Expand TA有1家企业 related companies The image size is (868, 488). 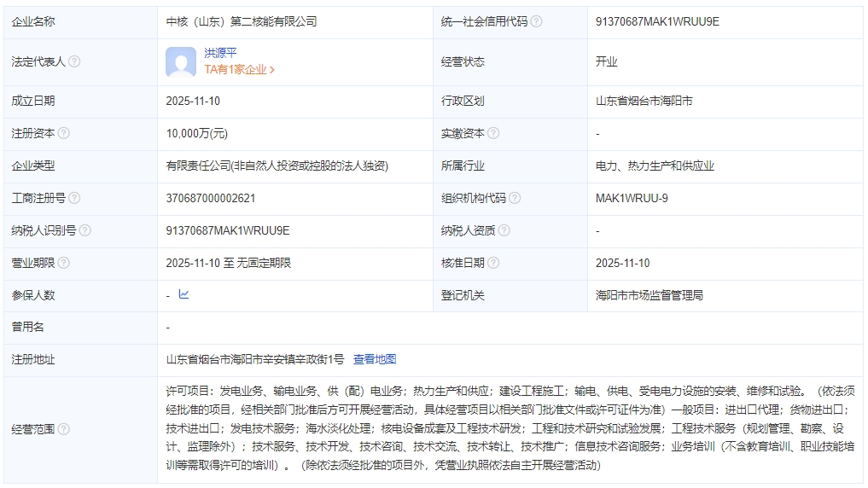tap(239, 70)
